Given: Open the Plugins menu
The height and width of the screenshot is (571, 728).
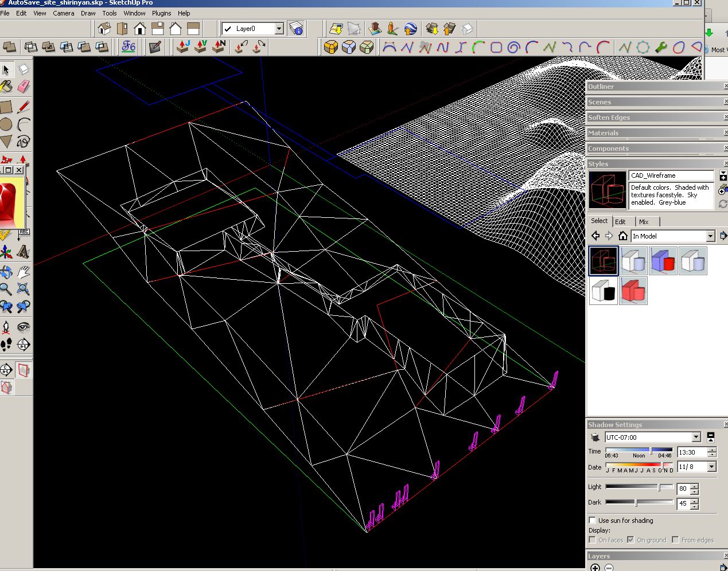Looking at the screenshot, I should [161, 13].
